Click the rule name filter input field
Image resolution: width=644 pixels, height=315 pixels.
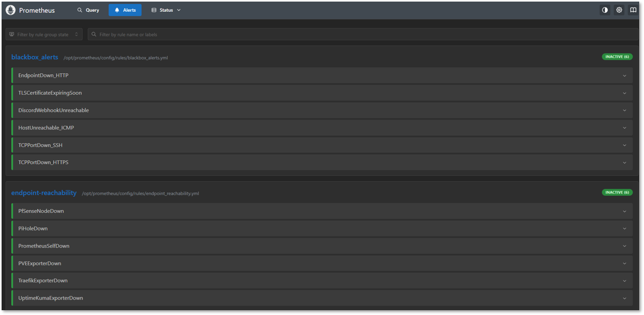click(214, 34)
